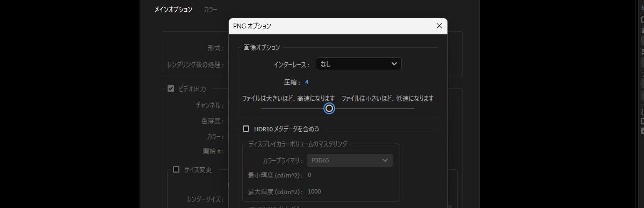Click the 開始 # label
644x208 pixels.
(214, 151)
